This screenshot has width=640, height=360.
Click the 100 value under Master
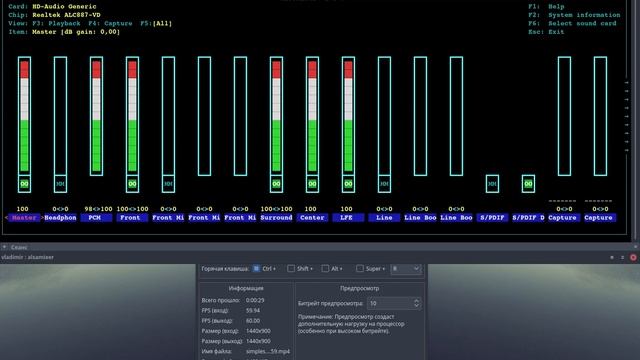pos(22,209)
